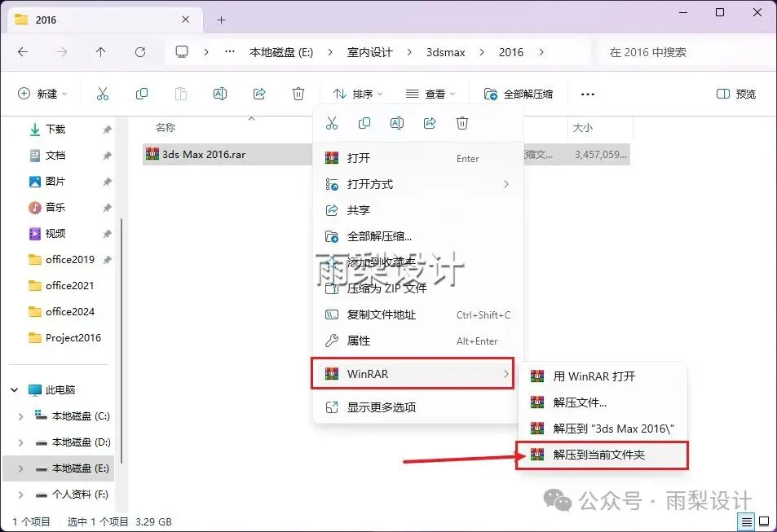Click 本地磁盘 (E:) in the address bar
The height and width of the screenshot is (532, 777).
281,52
